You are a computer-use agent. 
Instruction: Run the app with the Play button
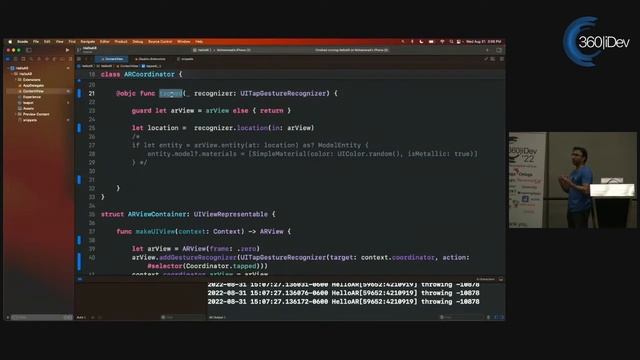pos(67,50)
